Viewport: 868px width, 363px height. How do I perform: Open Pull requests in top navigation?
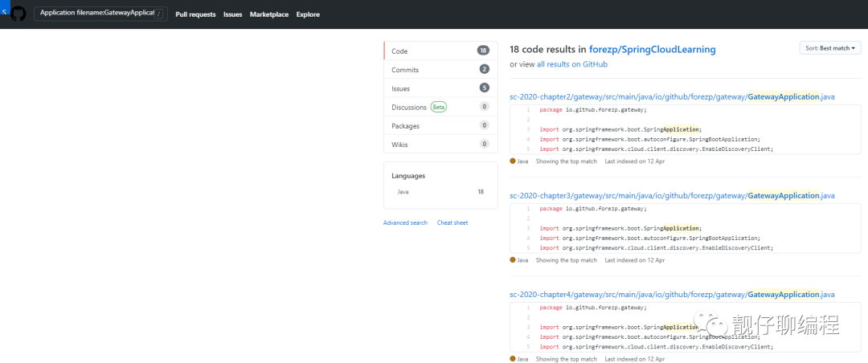[x=195, y=14]
